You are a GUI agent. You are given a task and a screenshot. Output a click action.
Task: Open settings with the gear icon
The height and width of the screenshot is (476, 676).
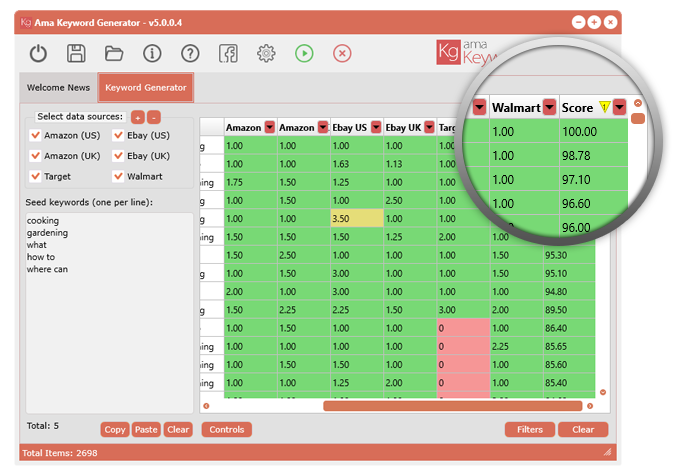click(266, 54)
